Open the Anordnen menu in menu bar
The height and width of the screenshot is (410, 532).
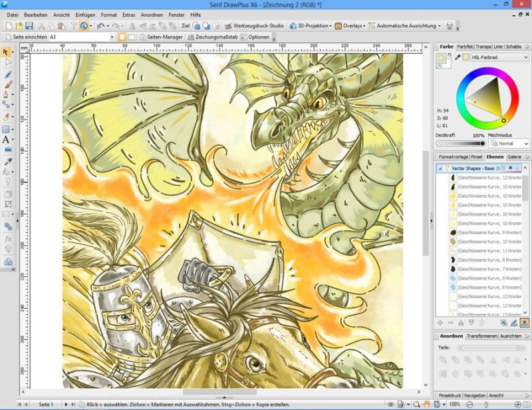152,15
